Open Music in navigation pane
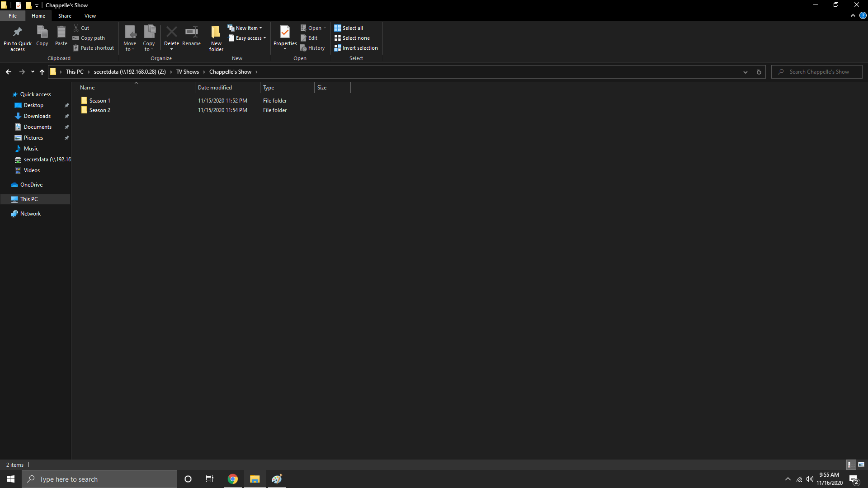The image size is (868, 488). point(31,149)
